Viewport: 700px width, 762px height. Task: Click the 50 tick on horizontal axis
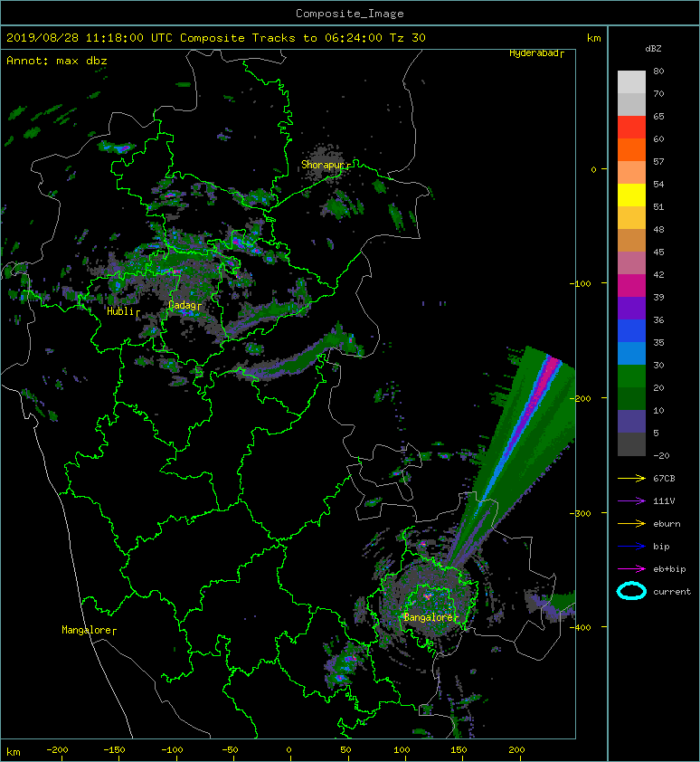coord(345,750)
